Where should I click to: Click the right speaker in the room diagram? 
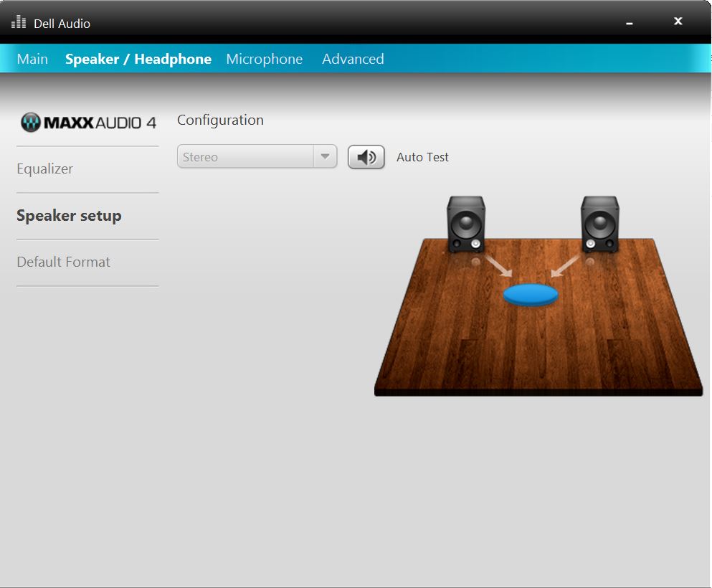coord(600,224)
